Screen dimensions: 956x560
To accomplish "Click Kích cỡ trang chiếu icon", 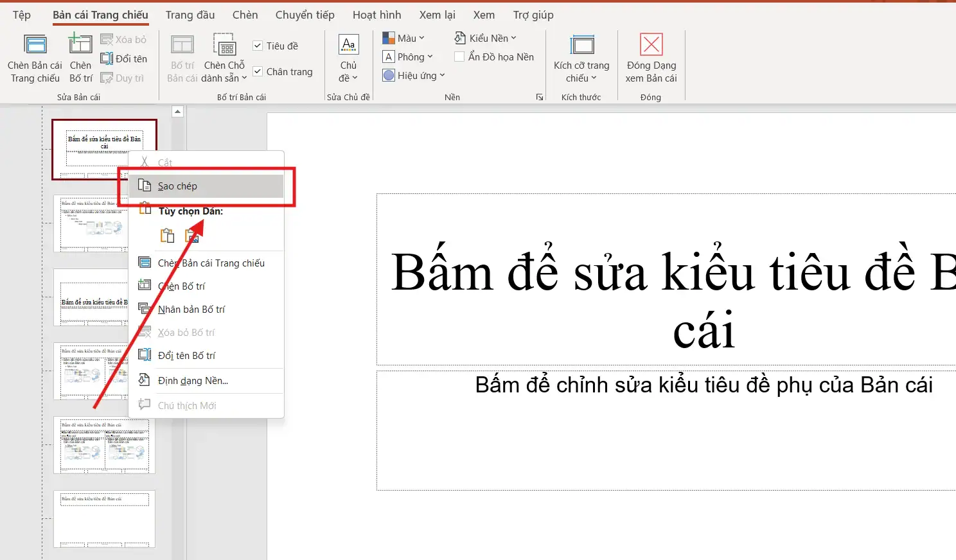I will (x=581, y=58).
